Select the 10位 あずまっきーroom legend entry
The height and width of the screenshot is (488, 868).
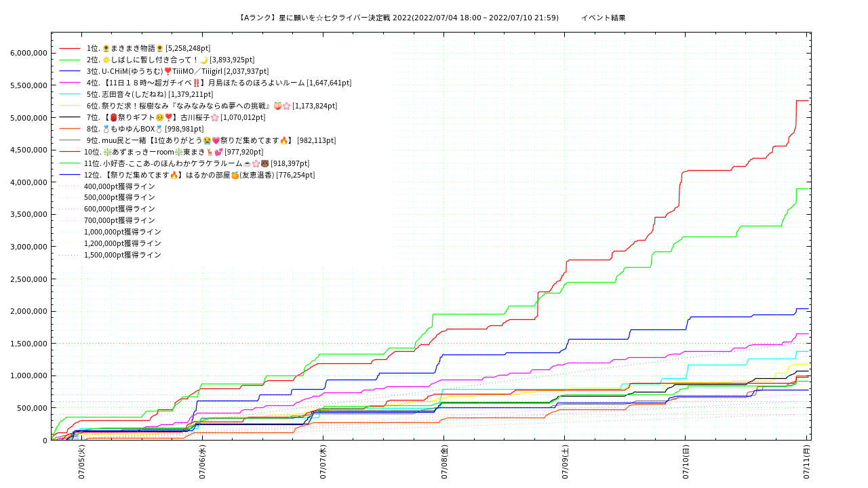point(174,152)
